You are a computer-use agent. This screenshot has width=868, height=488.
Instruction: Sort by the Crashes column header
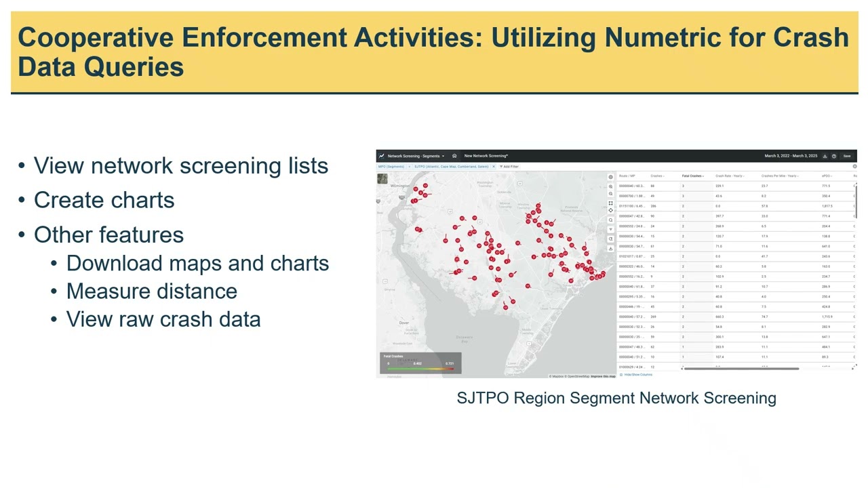657,176
